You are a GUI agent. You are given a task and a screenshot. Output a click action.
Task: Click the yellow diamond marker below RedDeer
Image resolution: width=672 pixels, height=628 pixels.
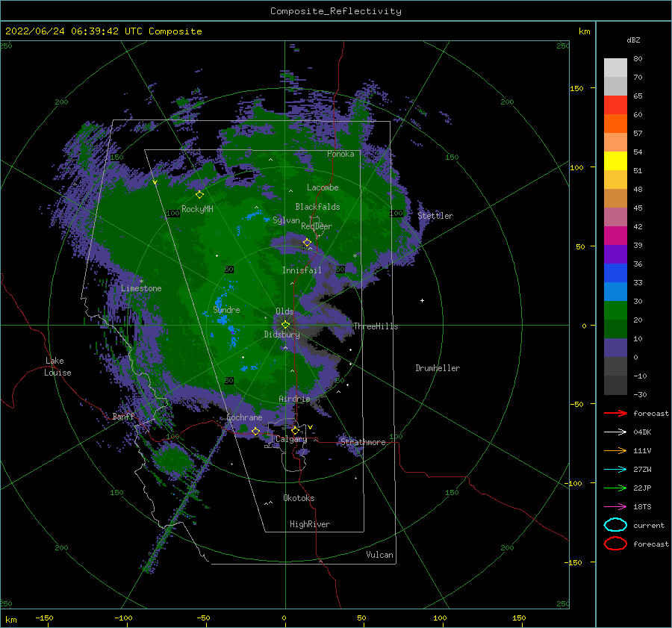[307, 243]
